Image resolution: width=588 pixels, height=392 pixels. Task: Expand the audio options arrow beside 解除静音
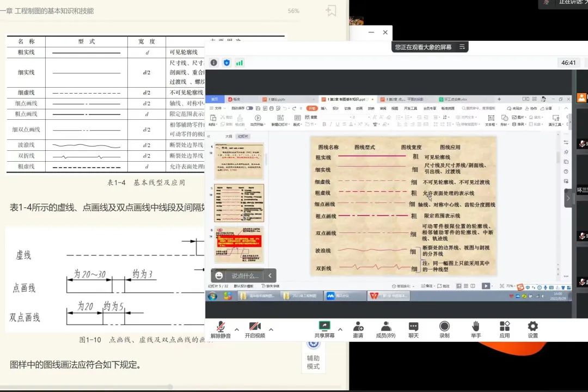coord(237,329)
